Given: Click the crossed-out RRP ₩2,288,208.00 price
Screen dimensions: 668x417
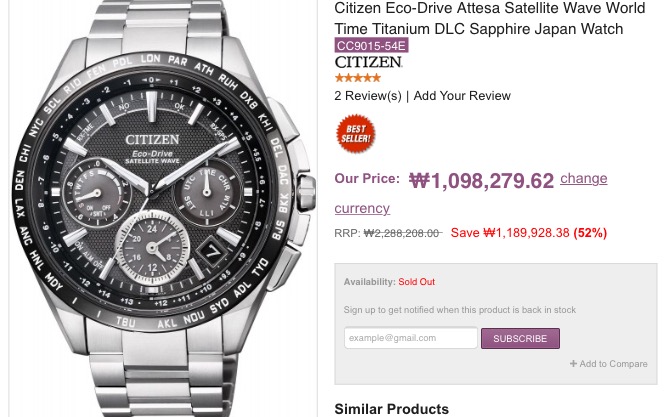Looking at the screenshot, I should click(x=401, y=233).
